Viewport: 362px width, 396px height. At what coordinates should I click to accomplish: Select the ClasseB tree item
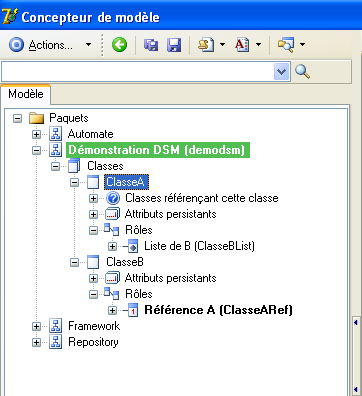pos(125,262)
